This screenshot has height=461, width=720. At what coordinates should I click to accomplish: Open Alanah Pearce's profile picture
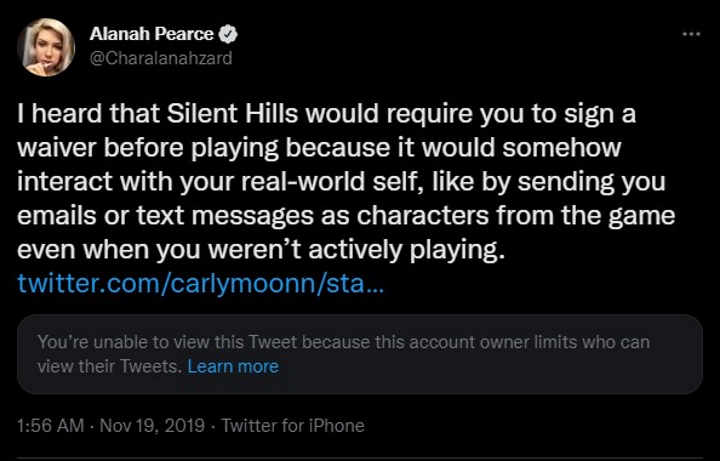[46, 46]
